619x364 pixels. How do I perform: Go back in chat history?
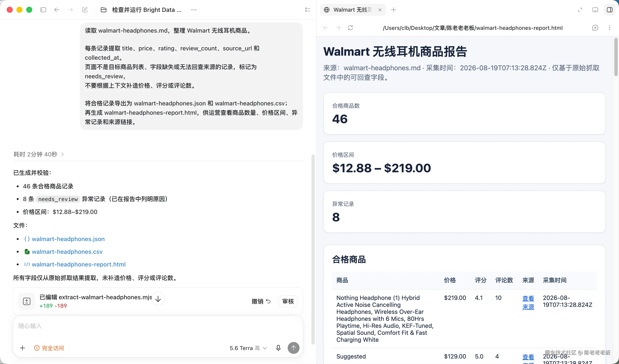[x=57, y=10]
